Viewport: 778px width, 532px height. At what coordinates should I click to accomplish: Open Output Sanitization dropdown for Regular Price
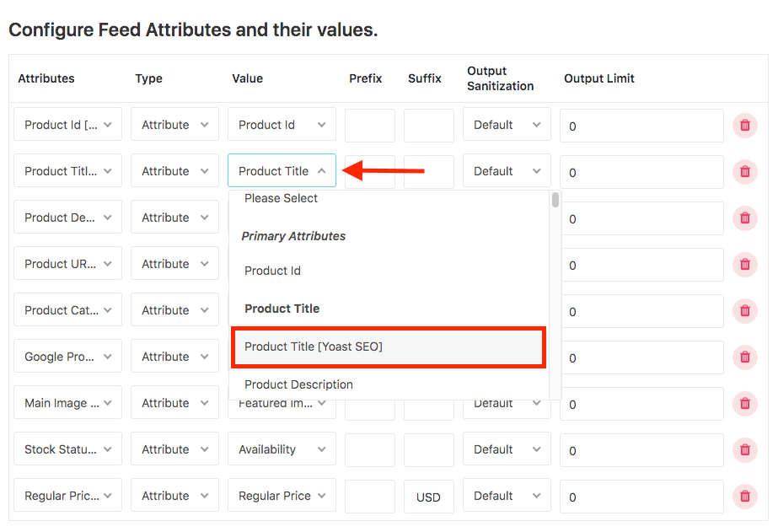click(x=507, y=495)
